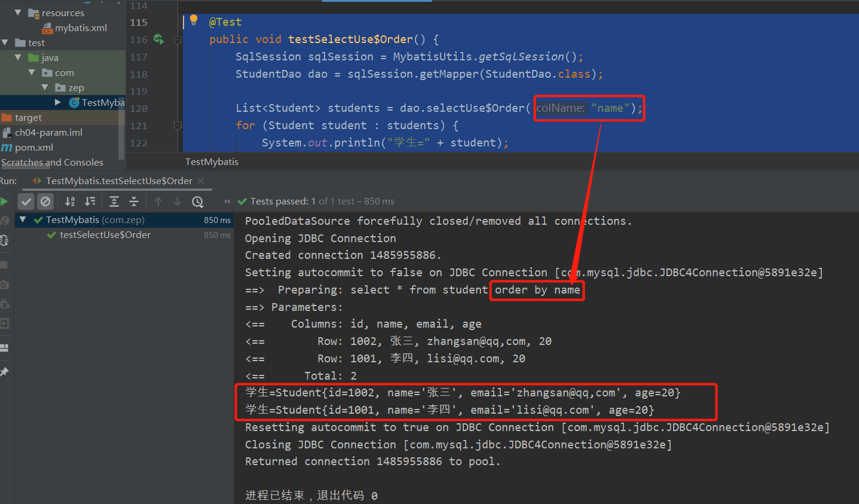Collapse all test tree nodes
859x504 pixels.
click(134, 201)
